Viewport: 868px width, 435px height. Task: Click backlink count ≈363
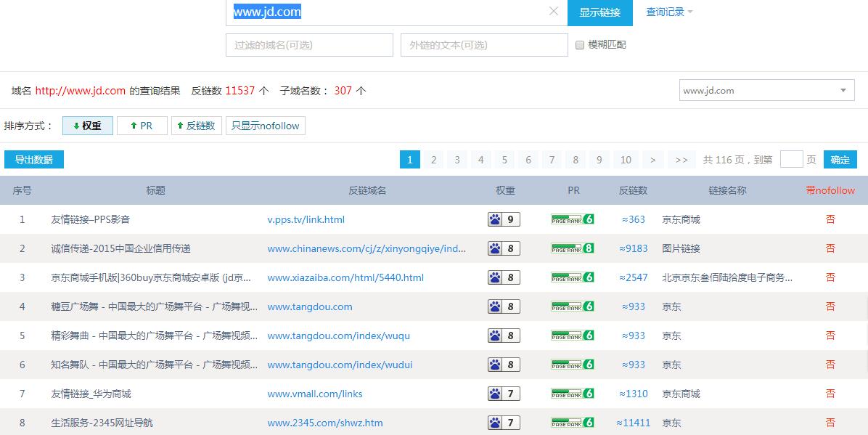click(x=634, y=219)
